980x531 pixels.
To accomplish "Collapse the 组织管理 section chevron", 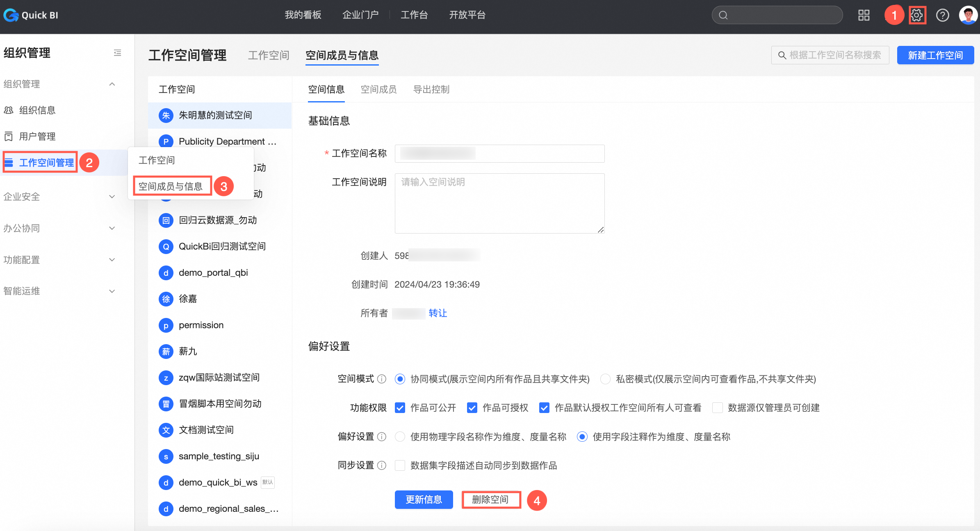I will point(112,84).
